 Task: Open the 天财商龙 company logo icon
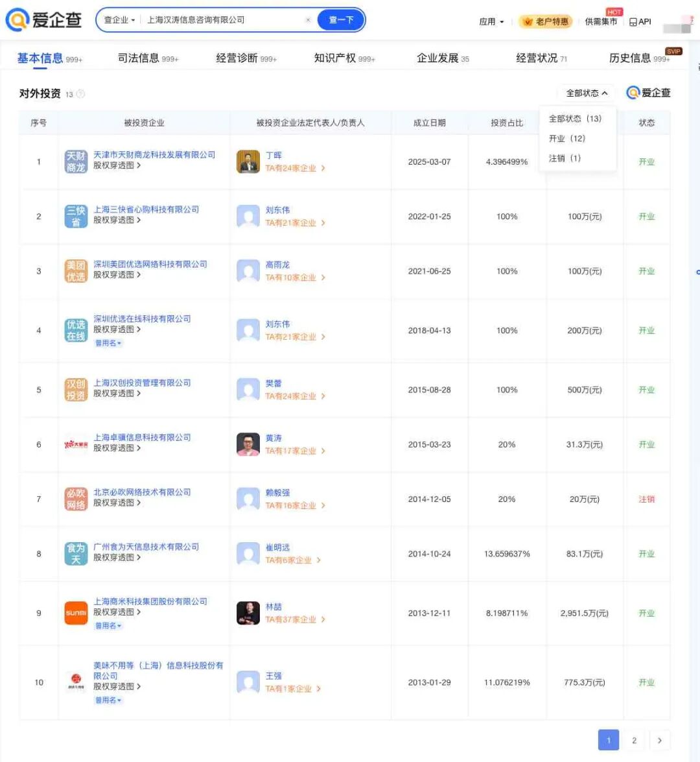[x=75, y=158]
